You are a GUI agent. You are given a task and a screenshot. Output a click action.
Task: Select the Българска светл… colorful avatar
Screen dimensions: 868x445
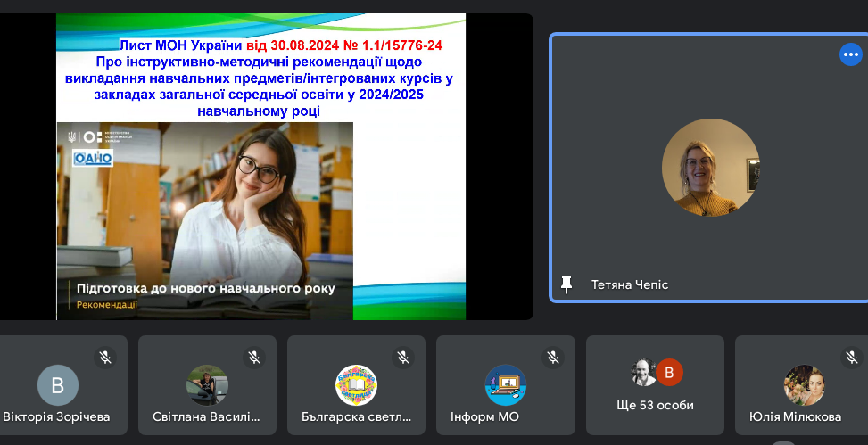pos(356,385)
